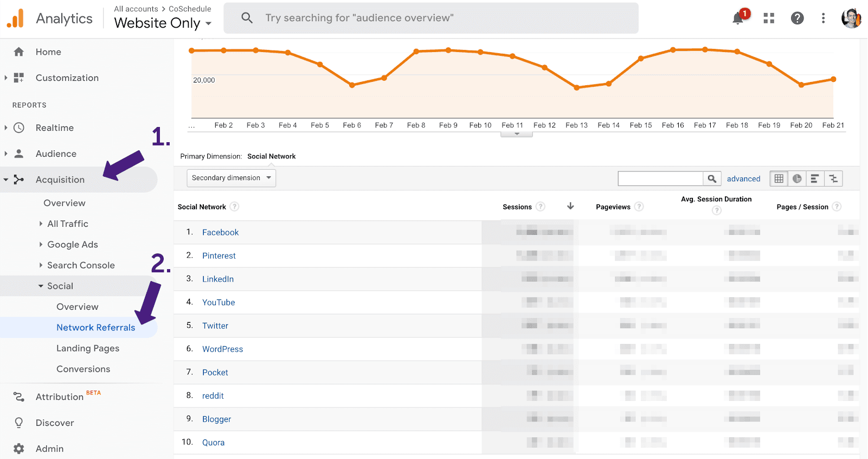
Task: Click the Customization dashboard icon
Action: pos(19,78)
